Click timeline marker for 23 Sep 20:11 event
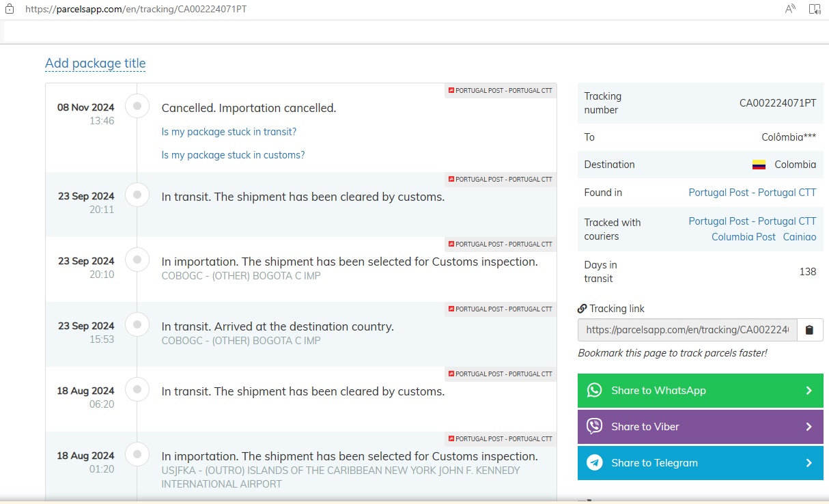Viewport: 829px width, 504px height. click(x=137, y=195)
